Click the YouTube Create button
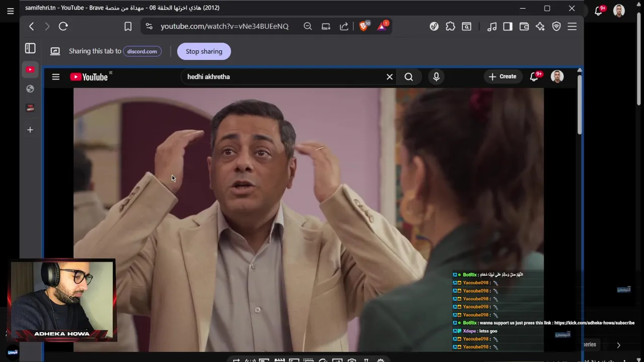 [502, 76]
